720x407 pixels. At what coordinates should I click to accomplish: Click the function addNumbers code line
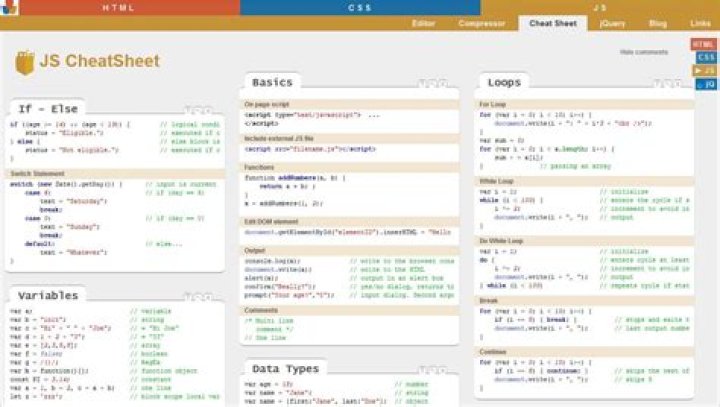coord(295,178)
